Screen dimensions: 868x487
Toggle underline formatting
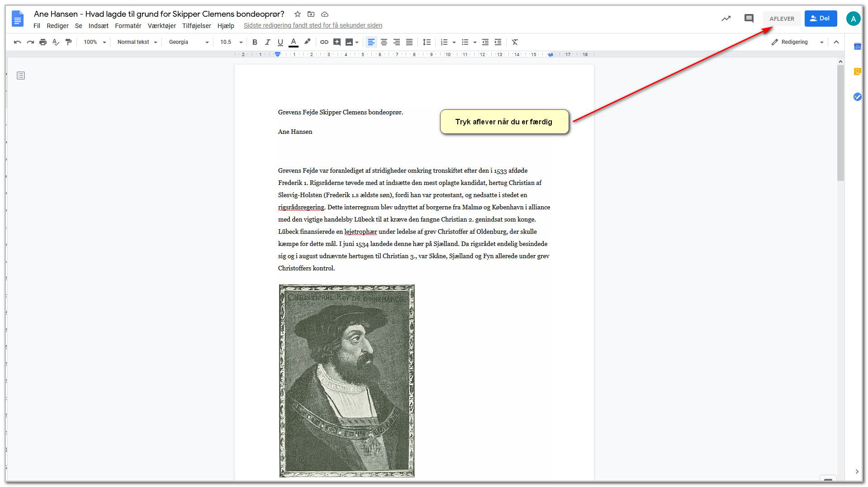(x=280, y=42)
